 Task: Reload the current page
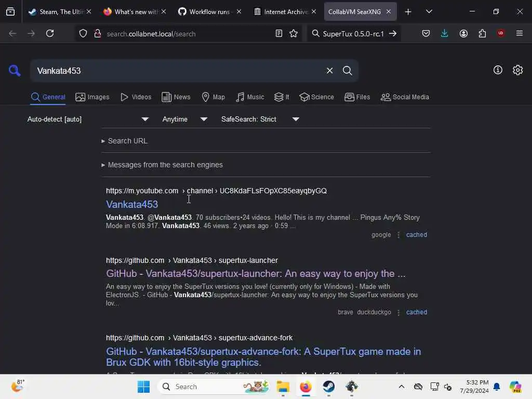pos(50,33)
